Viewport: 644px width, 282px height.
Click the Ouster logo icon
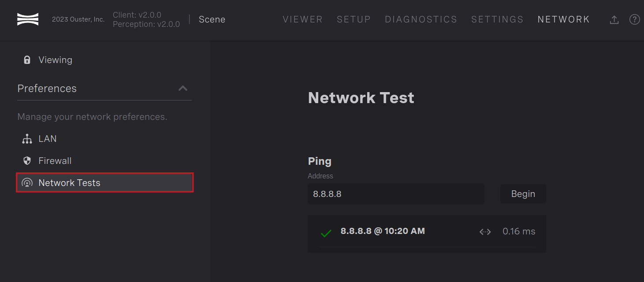pyautogui.click(x=28, y=19)
